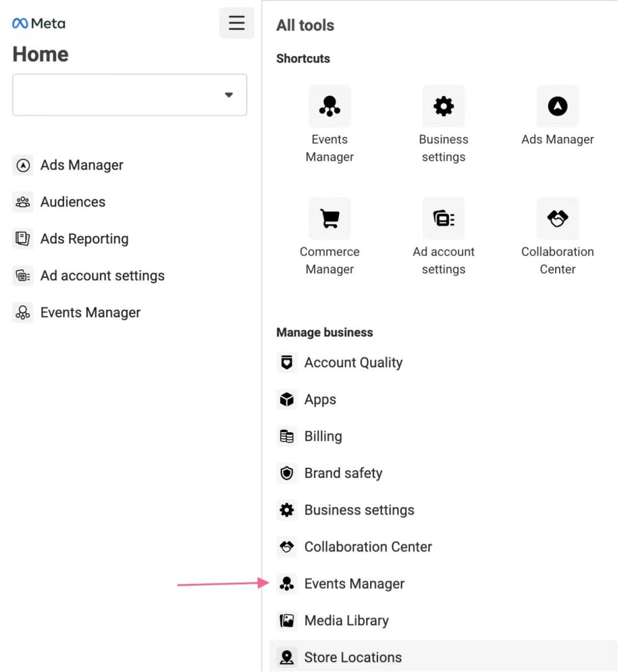Click the Ad account settings sidebar icon
The width and height of the screenshot is (618, 672).
coord(23,275)
